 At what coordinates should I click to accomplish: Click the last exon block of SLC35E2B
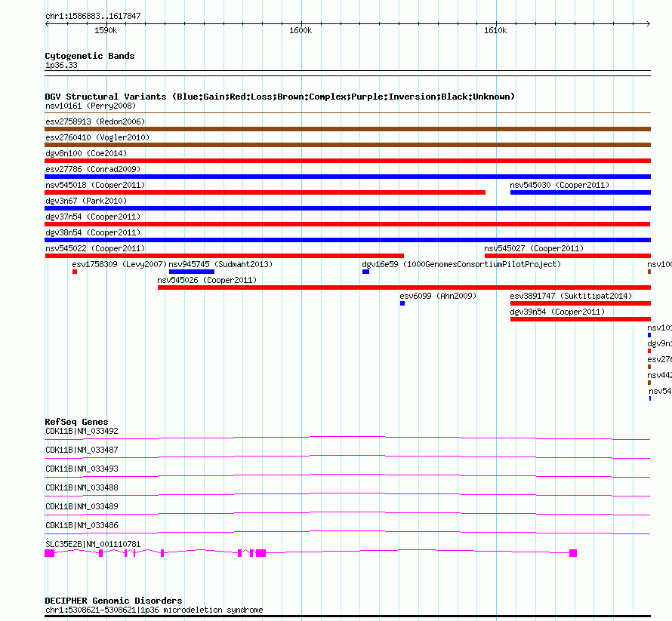573,553
